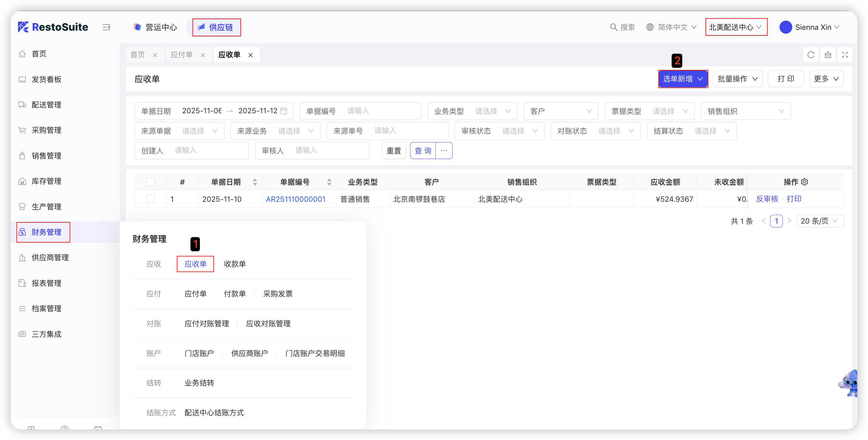This screenshot has width=868, height=440.
Task: Click the refresh icon in the tab bar
Action: (811, 55)
